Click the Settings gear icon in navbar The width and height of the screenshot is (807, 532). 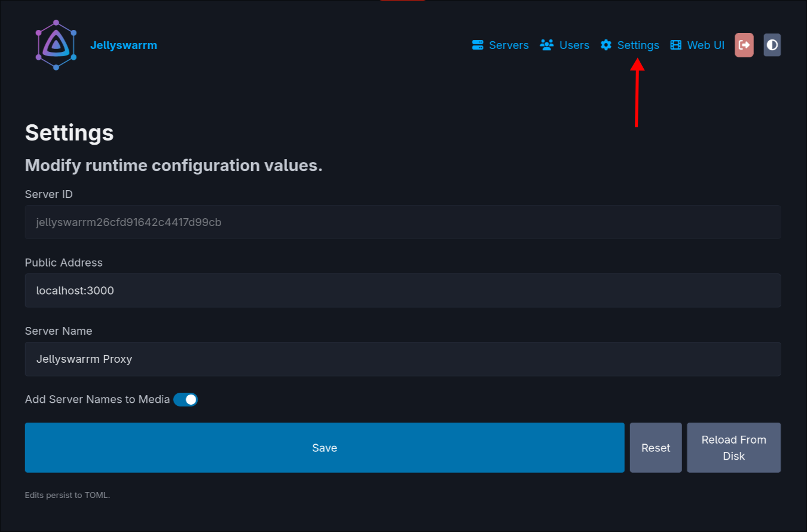606,45
